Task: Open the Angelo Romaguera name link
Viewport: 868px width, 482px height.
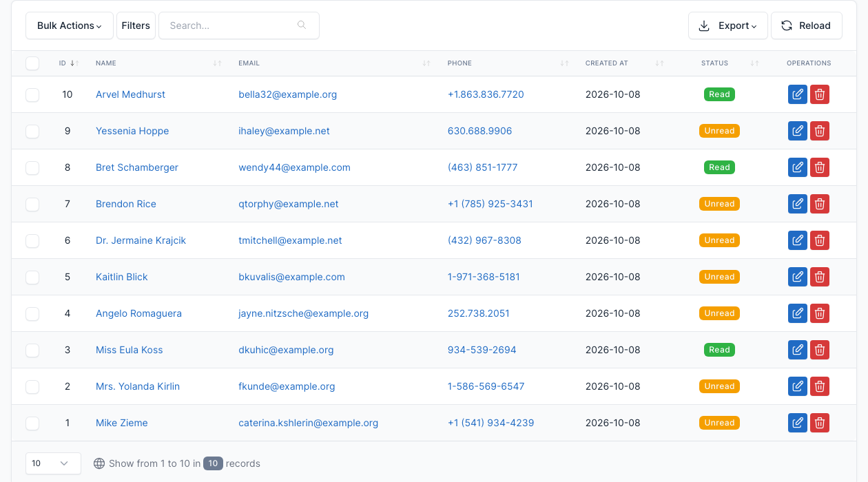Action: (x=138, y=313)
